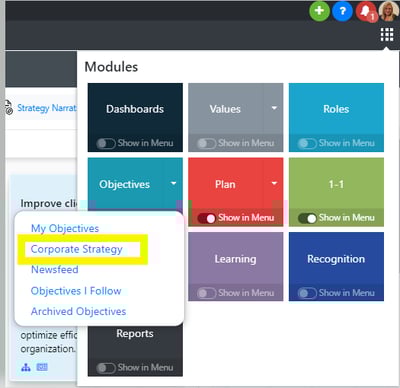This screenshot has width=400, height=388.
Task: Close the modules grid launcher icon
Action: (x=387, y=35)
